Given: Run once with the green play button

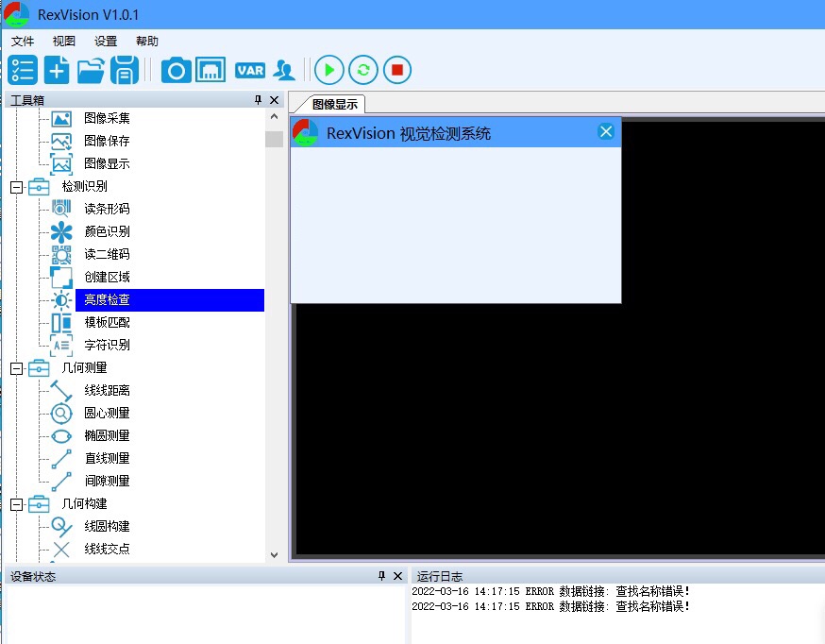Looking at the screenshot, I should [329, 70].
